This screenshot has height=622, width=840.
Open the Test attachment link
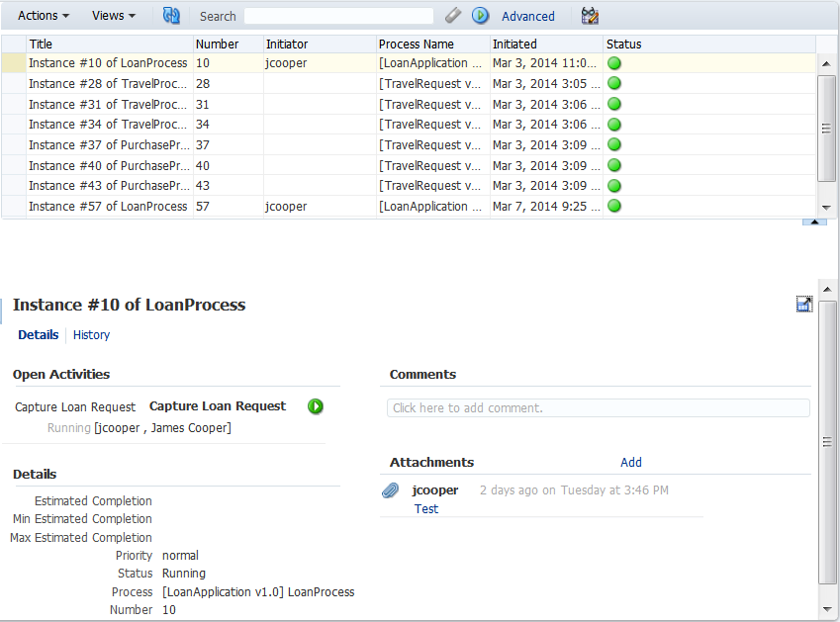(x=426, y=509)
